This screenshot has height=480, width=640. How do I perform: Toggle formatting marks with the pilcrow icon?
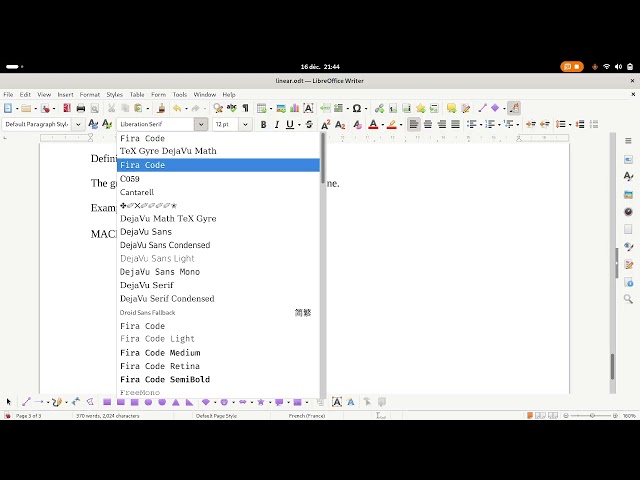[x=245, y=108]
